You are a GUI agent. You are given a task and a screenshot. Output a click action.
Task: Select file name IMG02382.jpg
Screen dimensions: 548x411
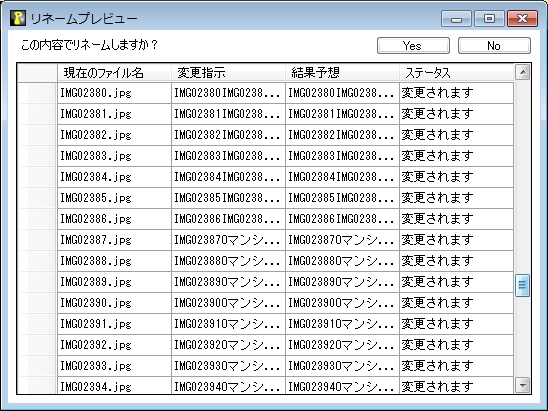(x=115, y=135)
